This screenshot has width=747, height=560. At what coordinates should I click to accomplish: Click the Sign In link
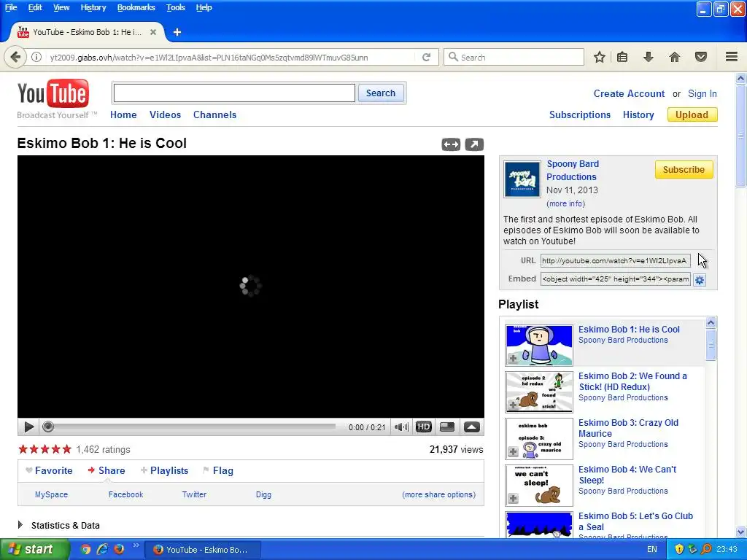(703, 94)
